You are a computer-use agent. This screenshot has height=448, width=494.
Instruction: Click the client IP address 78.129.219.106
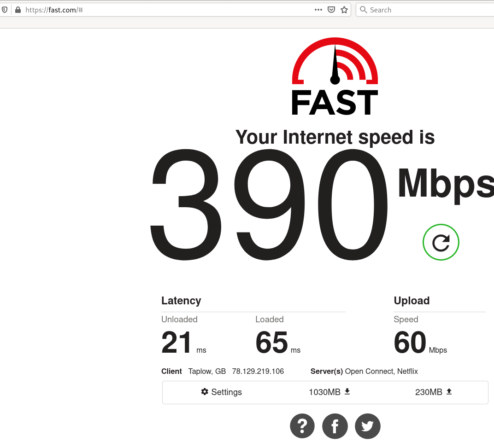pyautogui.click(x=258, y=371)
